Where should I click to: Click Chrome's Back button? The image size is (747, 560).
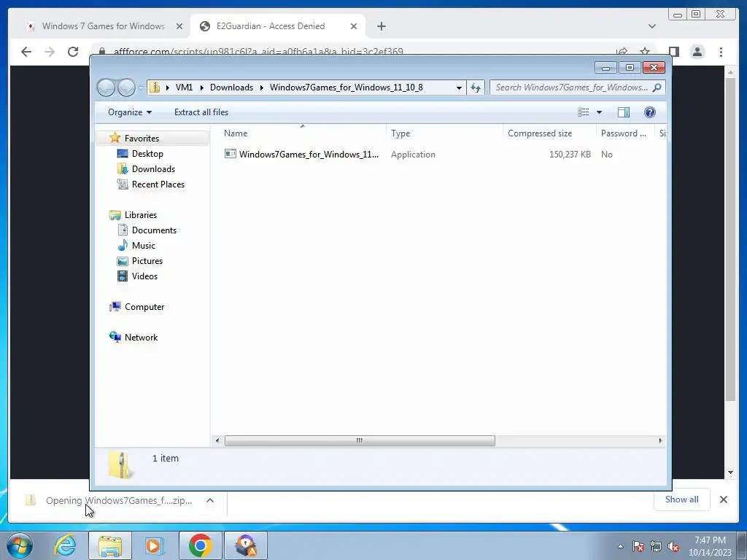coord(26,52)
